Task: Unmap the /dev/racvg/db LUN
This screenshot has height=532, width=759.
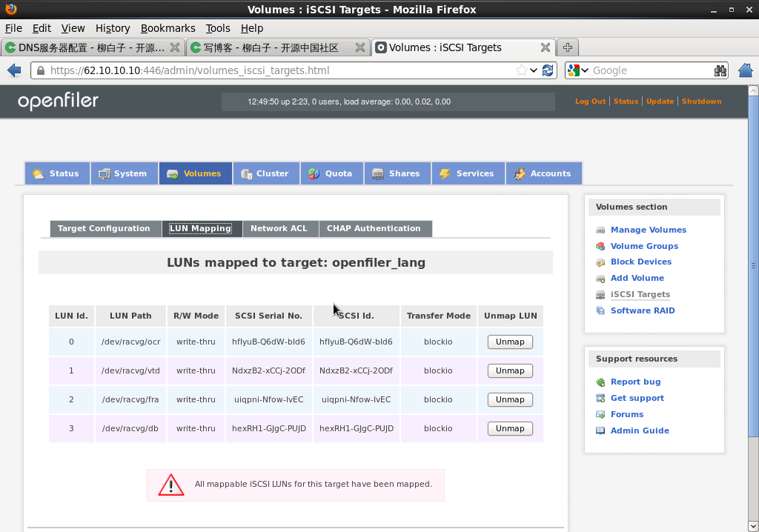Action: (510, 428)
